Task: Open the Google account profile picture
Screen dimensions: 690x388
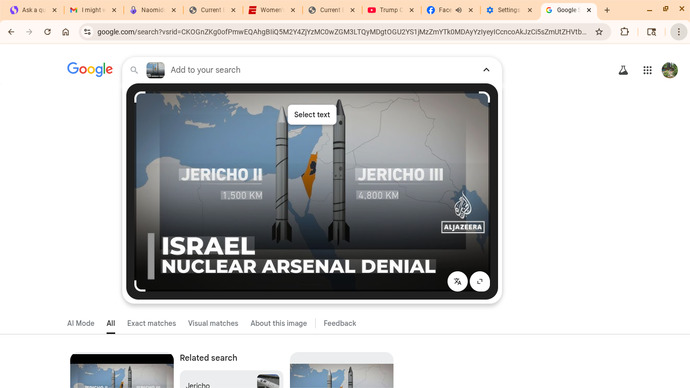Action: [670, 70]
